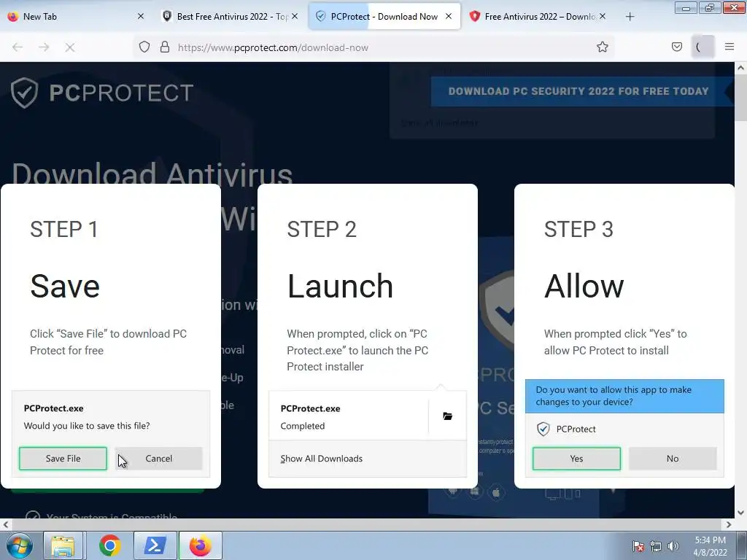Click the PCProtect shield logo

coord(24,93)
